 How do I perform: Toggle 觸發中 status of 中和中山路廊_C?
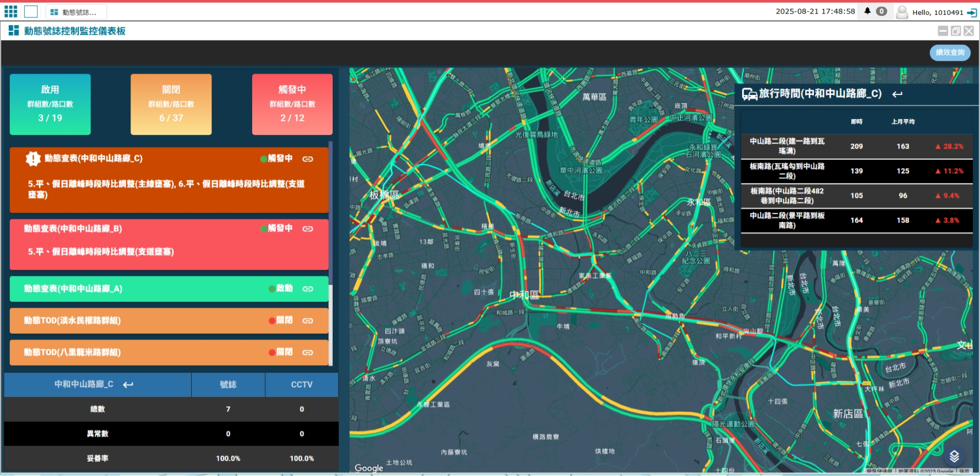point(277,158)
